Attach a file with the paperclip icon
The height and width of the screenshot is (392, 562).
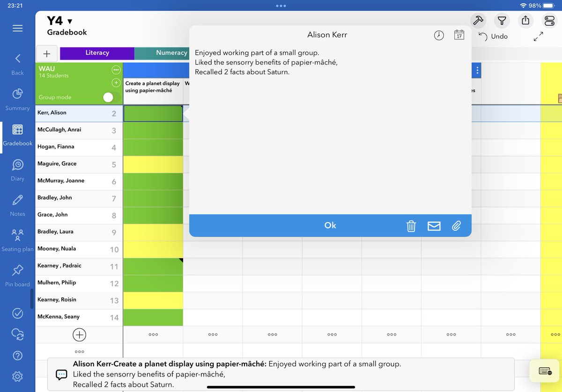click(457, 226)
